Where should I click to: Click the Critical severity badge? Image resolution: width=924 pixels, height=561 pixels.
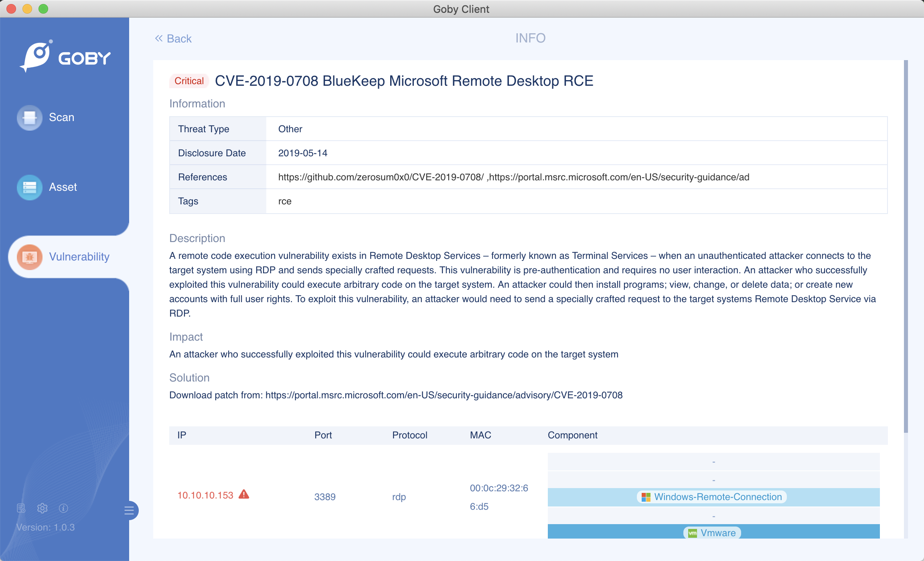click(189, 81)
